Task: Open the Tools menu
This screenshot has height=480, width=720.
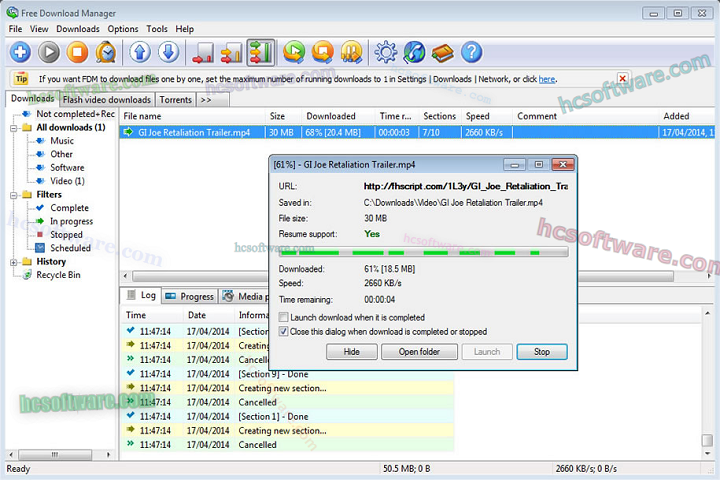Action: click(x=157, y=29)
